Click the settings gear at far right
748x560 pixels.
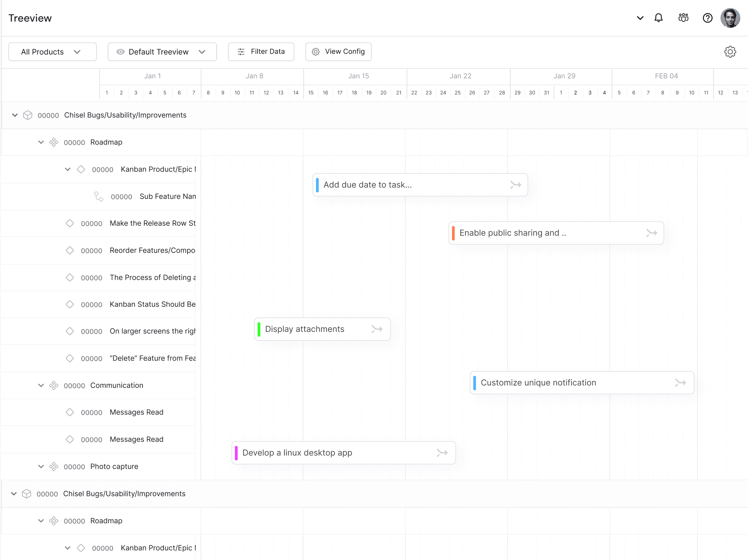coord(730,52)
